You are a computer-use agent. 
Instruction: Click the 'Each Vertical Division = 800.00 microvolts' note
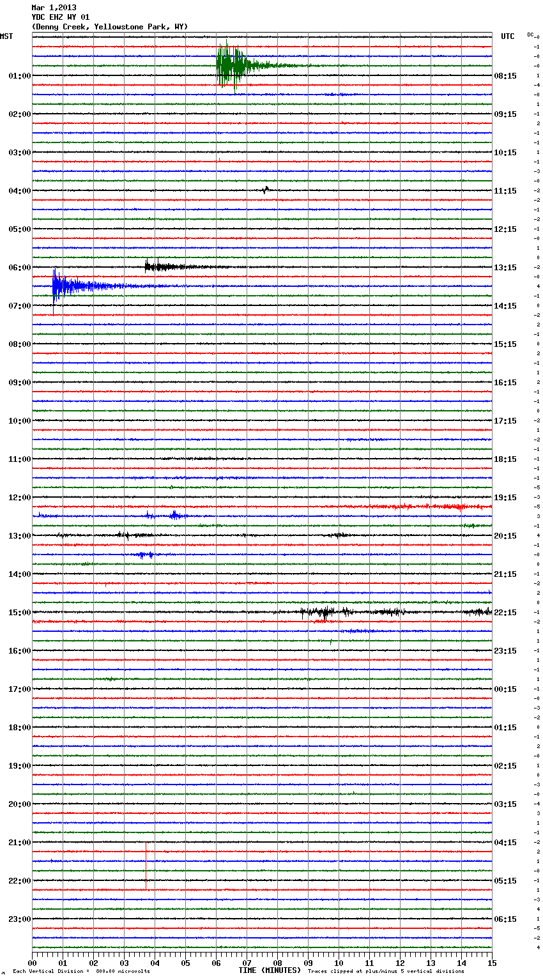81,971
